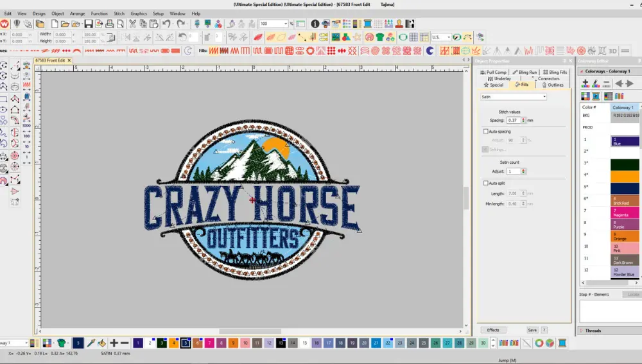
Task: Increase Spacing value with spinner arrows
Action: (523, 121)
